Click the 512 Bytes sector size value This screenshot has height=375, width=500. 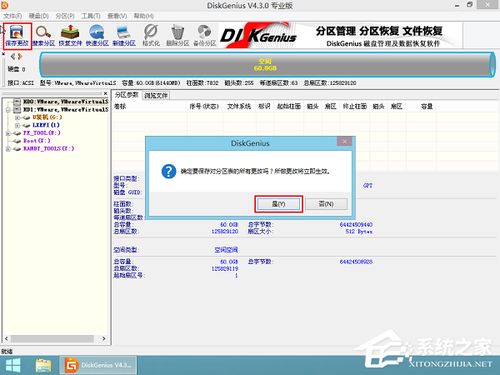coord(359,231)
